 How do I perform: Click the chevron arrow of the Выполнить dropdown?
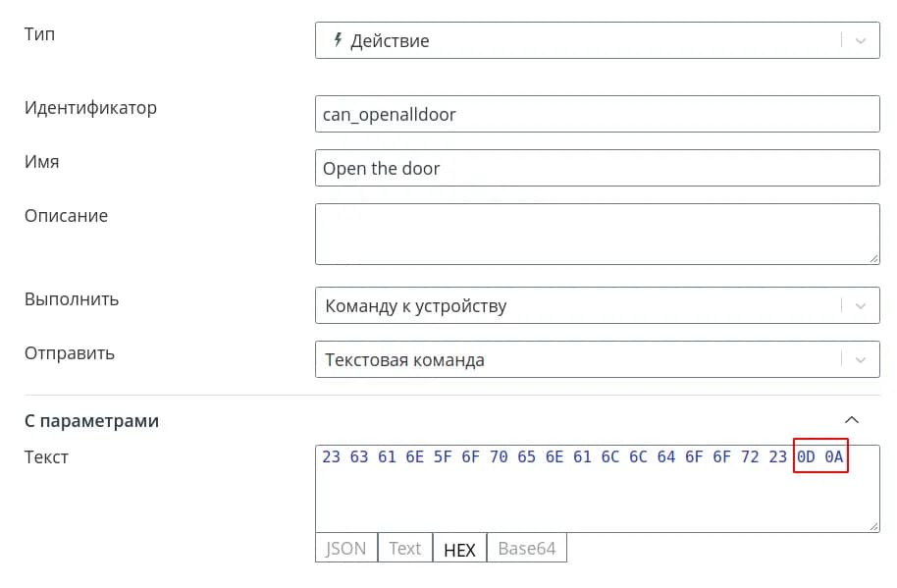(861, 306)
